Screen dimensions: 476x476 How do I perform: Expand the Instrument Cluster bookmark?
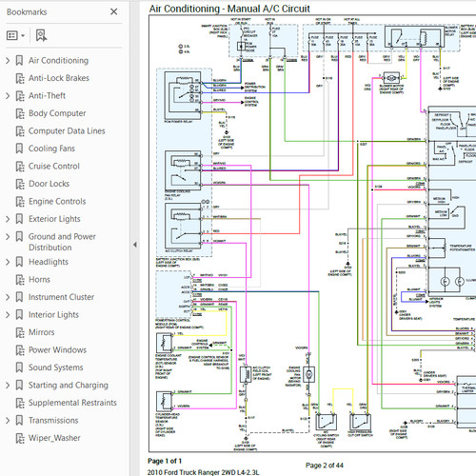[x=8, y=297]
